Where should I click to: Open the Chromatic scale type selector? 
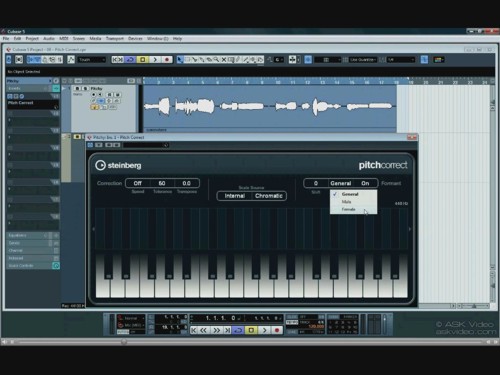point(269,196)
